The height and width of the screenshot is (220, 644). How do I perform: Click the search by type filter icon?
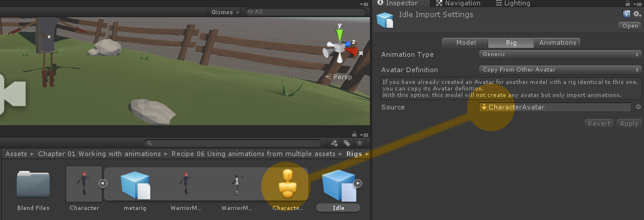click(334, 143)
